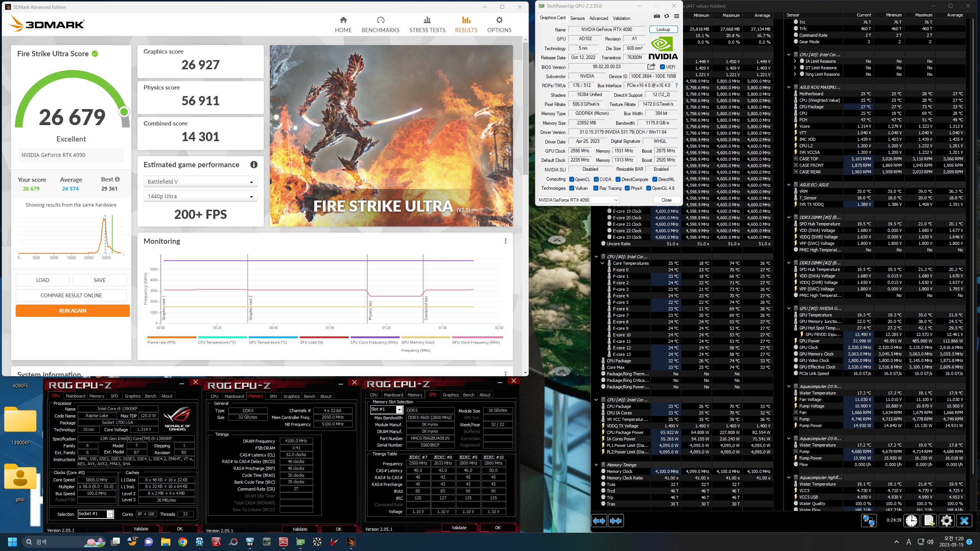Click the Close button in GPU-Z
This screenshot has height=551, width=980.
click(666, 200)
